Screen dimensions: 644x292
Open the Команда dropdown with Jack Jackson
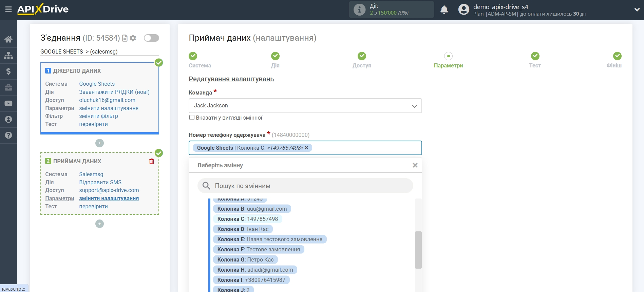pos(305,106)
